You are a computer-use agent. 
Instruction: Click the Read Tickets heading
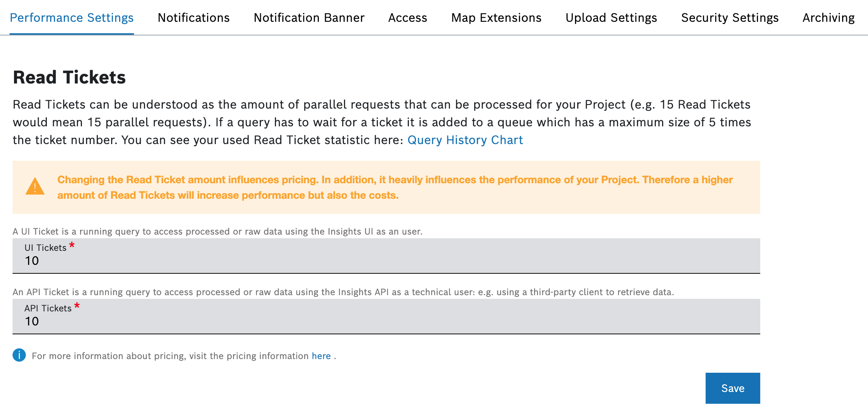pos(69,78)
